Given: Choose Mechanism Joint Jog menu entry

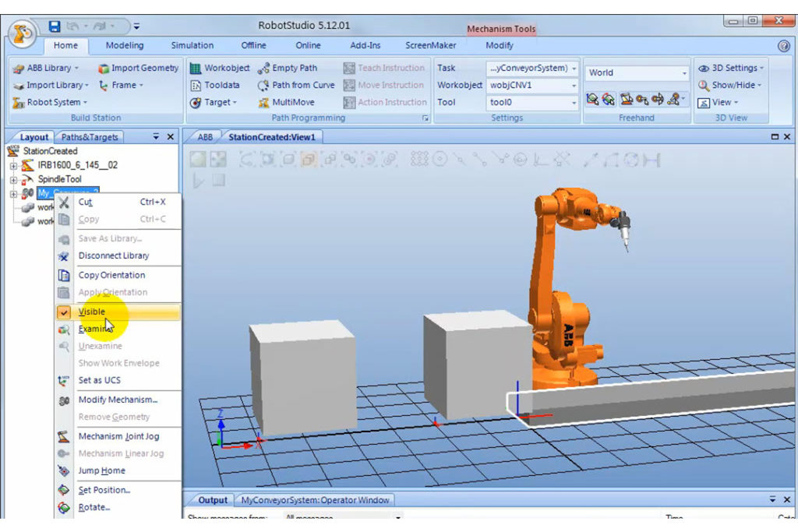Looking at the screenshot, I should click(118, 436).
